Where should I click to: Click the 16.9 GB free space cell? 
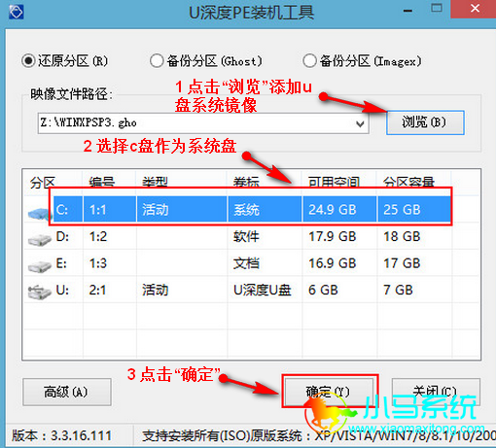pos(333,263)
